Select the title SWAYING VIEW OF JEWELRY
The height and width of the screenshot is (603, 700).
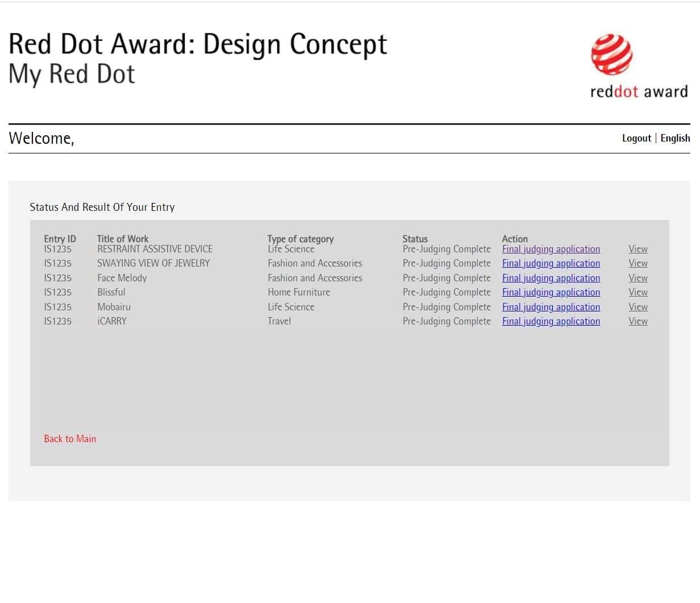tap(153, 263)
